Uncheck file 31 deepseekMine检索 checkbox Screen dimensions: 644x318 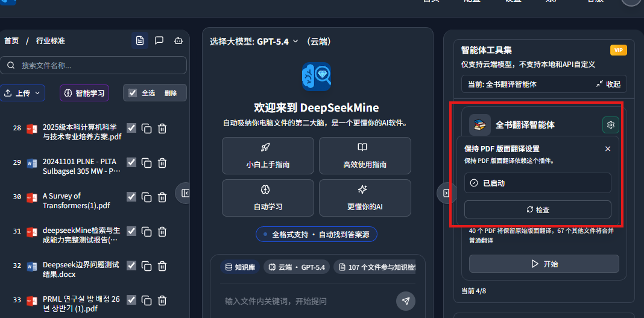131,231
